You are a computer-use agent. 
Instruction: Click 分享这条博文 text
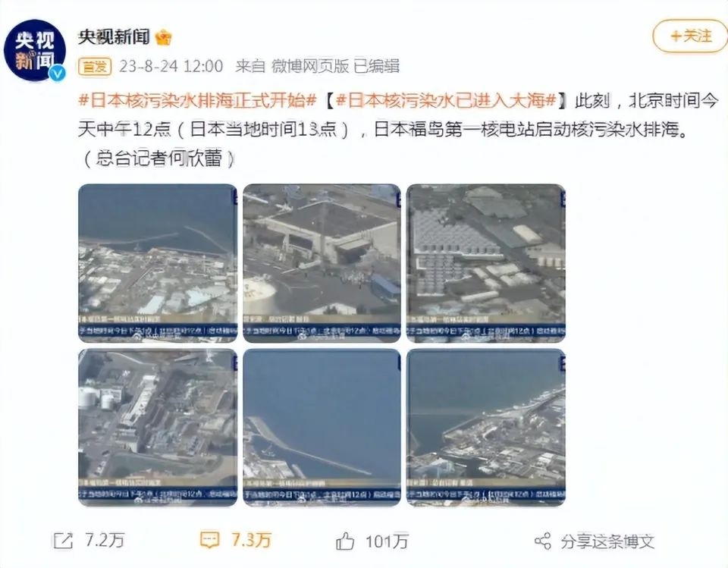coord(607,541)
